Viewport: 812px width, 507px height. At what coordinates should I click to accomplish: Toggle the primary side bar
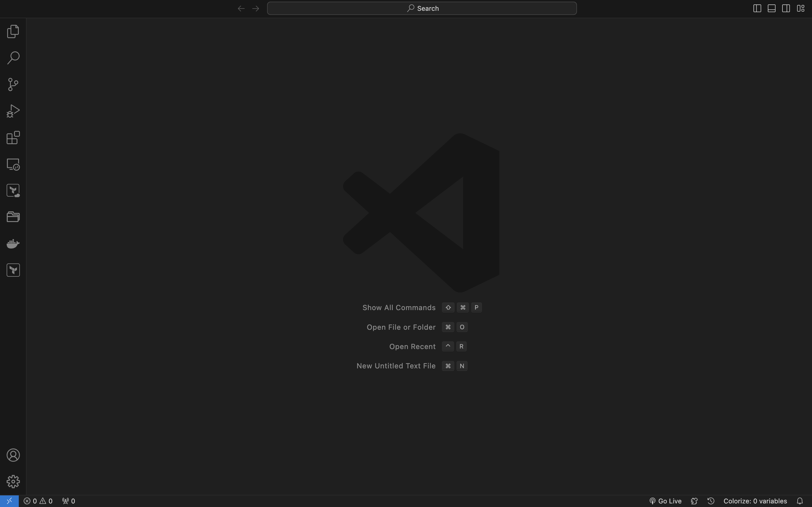[x=757, y=8]
